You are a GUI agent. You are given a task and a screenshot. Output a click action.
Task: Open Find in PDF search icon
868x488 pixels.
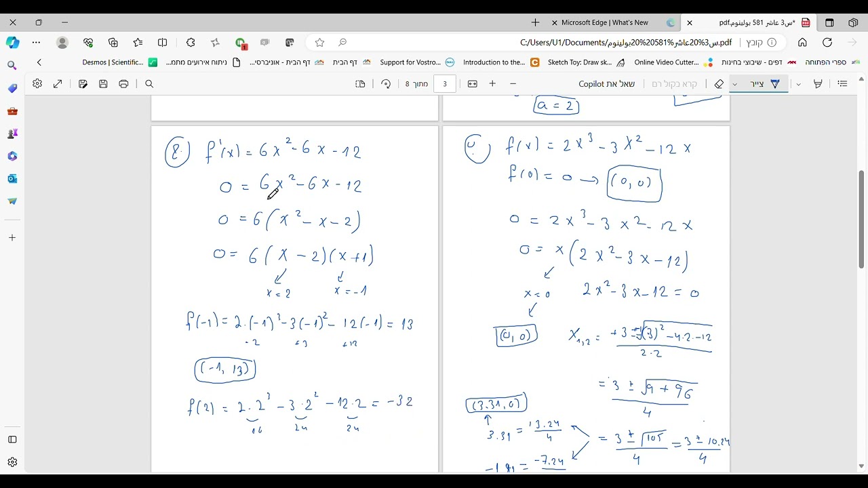point(149,84)
